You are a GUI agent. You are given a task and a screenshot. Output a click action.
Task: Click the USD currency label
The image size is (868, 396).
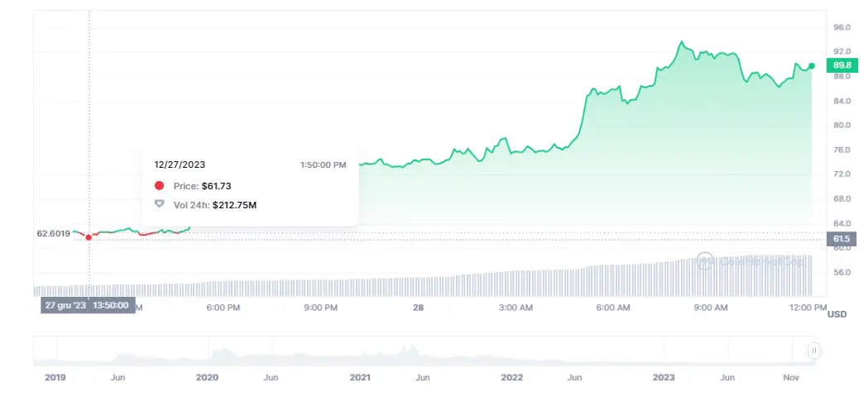[837, 314]
